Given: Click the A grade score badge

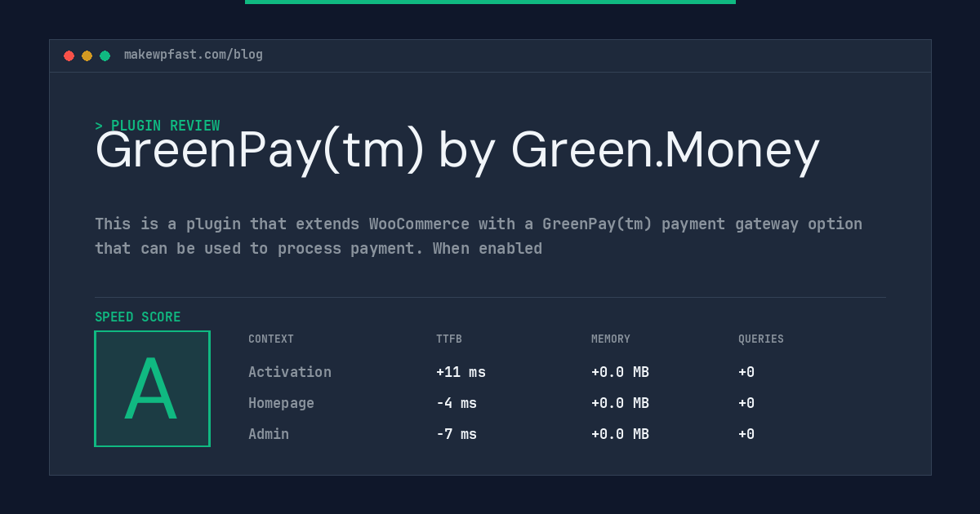Looking at the screenshot, I should pyautogui.click(x=152, y=388).
